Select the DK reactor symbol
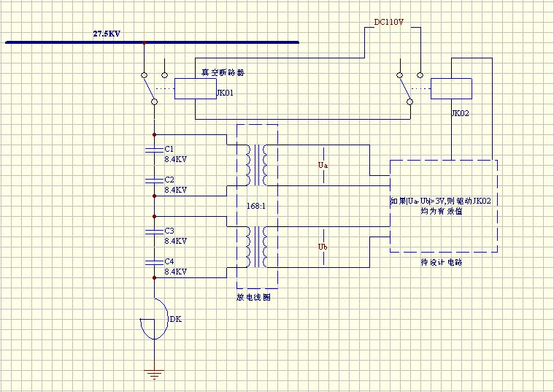 (x=154, y=319)
